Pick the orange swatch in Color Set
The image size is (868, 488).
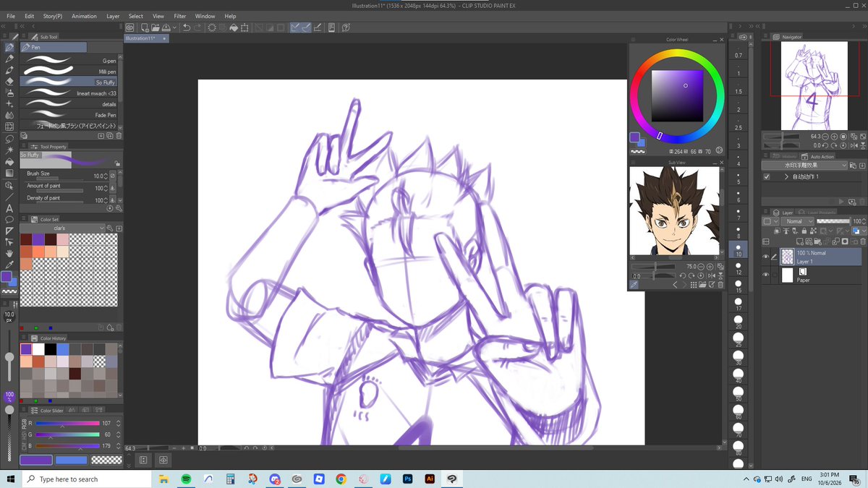tap(38, 252)
